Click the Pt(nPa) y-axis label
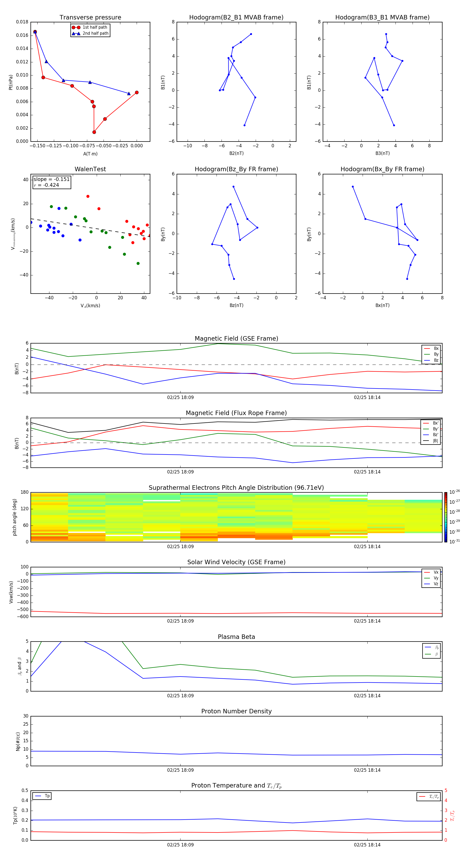This screenshot has height=868, width=473. 11,82
